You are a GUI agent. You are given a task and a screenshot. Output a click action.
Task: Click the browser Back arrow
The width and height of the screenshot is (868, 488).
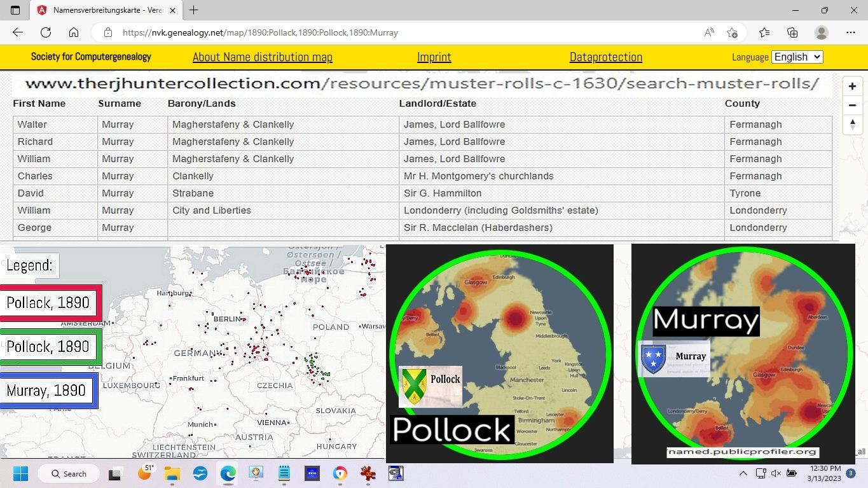(18, 32)
